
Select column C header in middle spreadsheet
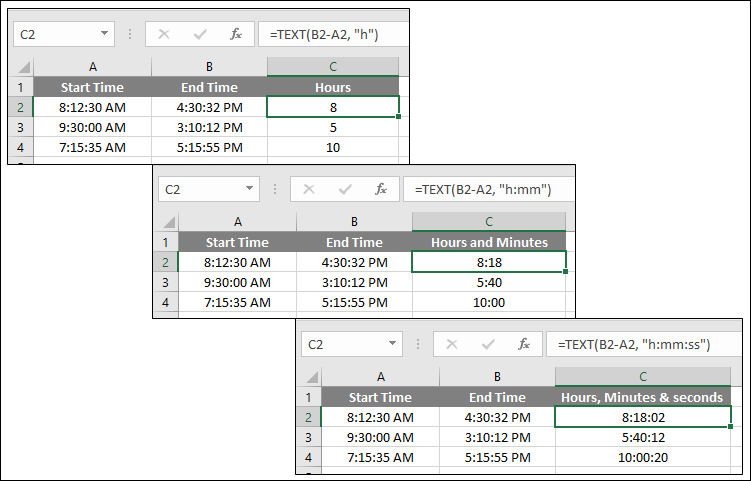point(489,222)
